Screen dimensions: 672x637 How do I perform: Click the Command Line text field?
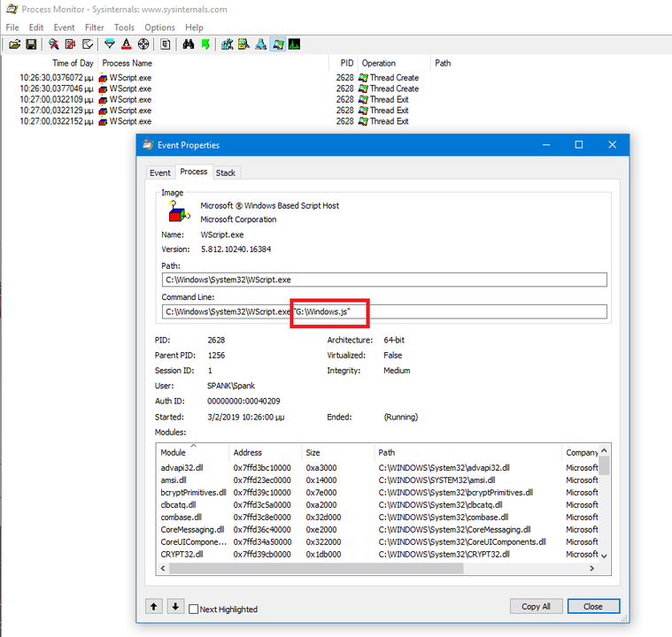coord(384,311)
